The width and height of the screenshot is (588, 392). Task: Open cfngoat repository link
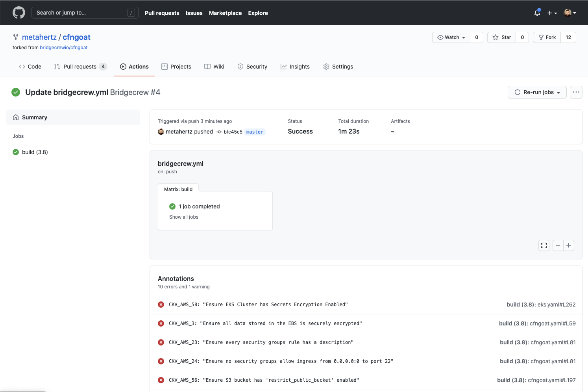coord(76,37)
